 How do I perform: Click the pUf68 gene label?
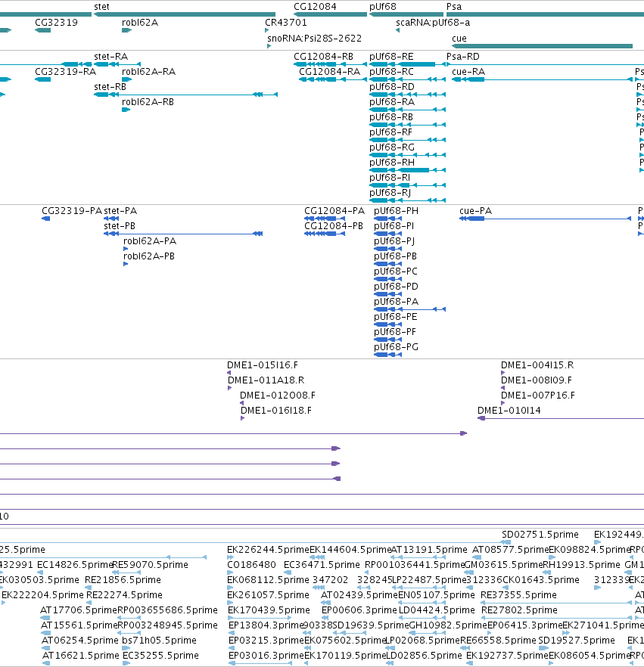383,6
